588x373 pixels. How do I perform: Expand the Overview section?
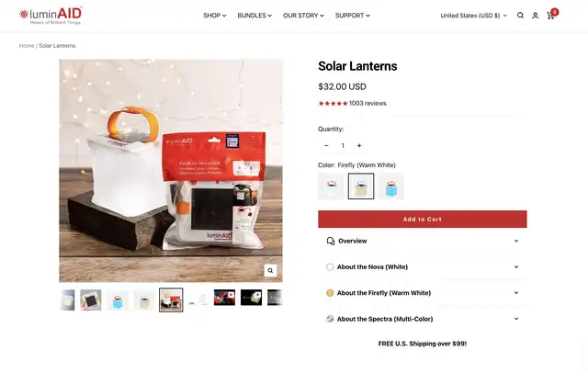pos(423,241)
